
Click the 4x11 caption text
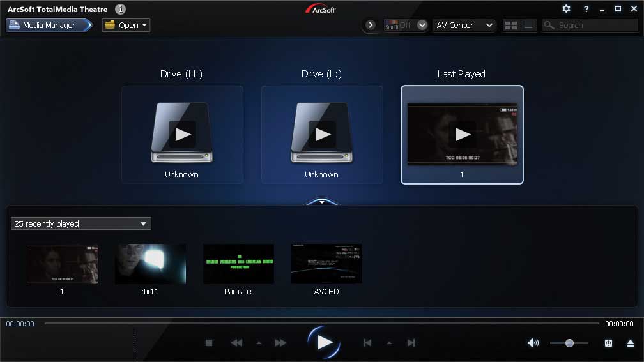click(x=150, y=291)
